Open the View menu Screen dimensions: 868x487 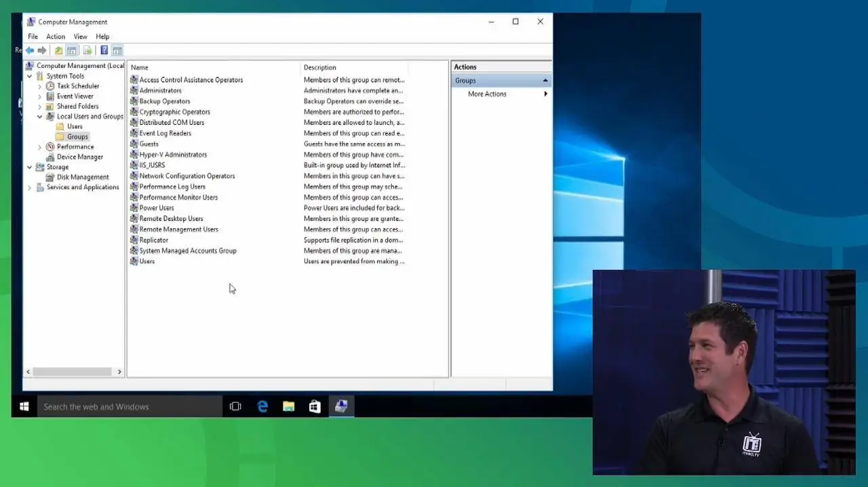tap(80, 37)
